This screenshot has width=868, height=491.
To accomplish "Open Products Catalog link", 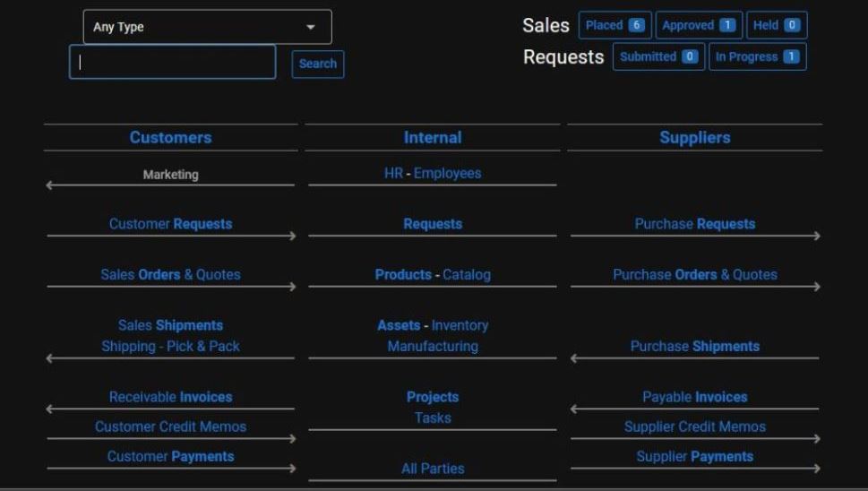I will (x=433, y=274).
